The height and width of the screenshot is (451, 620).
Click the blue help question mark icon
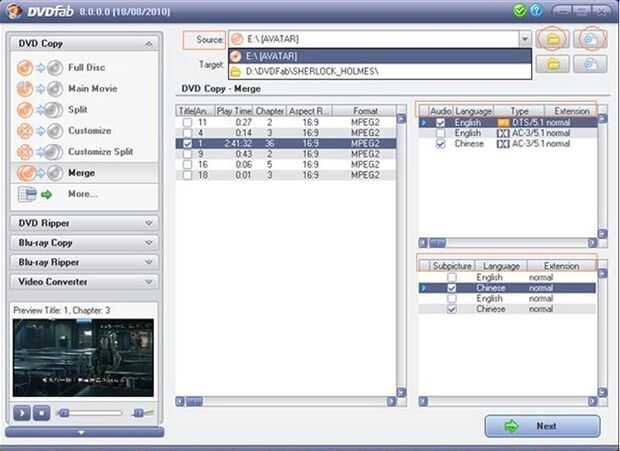point(536,10)
